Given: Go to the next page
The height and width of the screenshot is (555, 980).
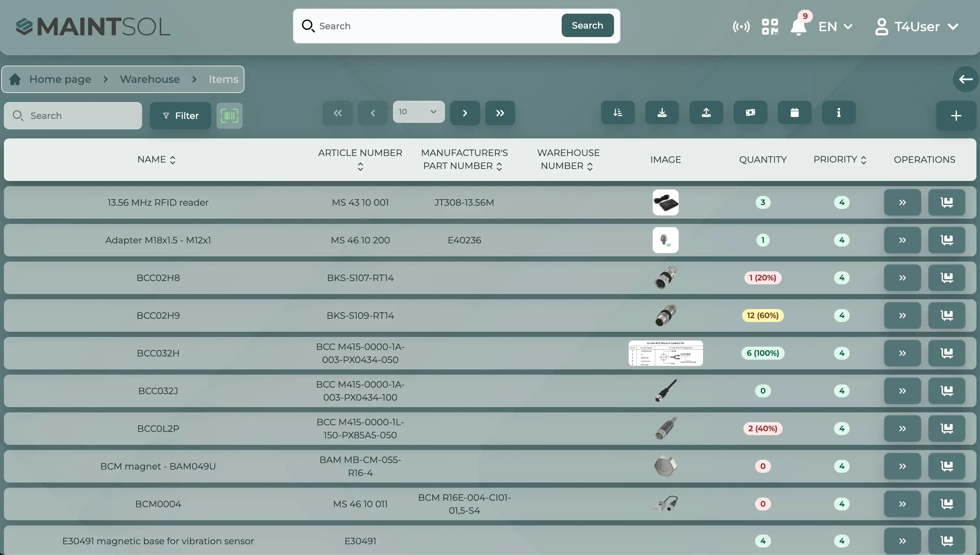Looking at the screenshot, I should click(x=465, y=113).
